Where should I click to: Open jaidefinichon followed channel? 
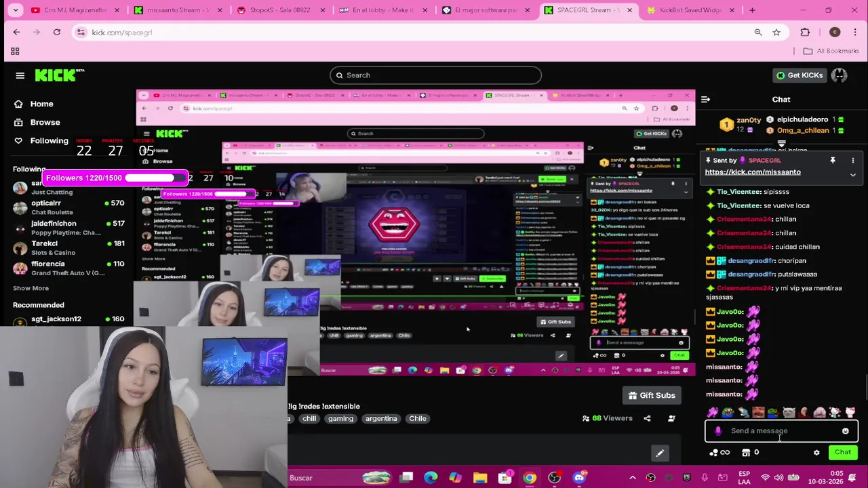coord(68,228)
